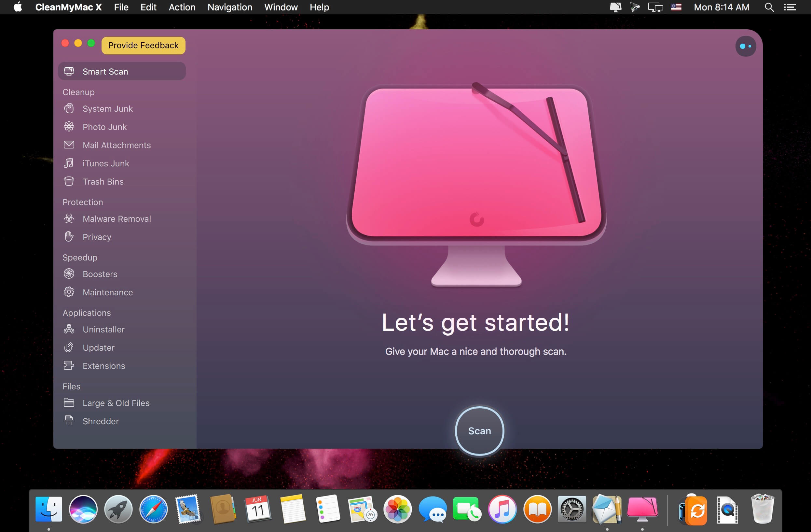This screenshot has height=532, width=811.
Task: Toggle Extensions application section
Action: pos(104,365)
